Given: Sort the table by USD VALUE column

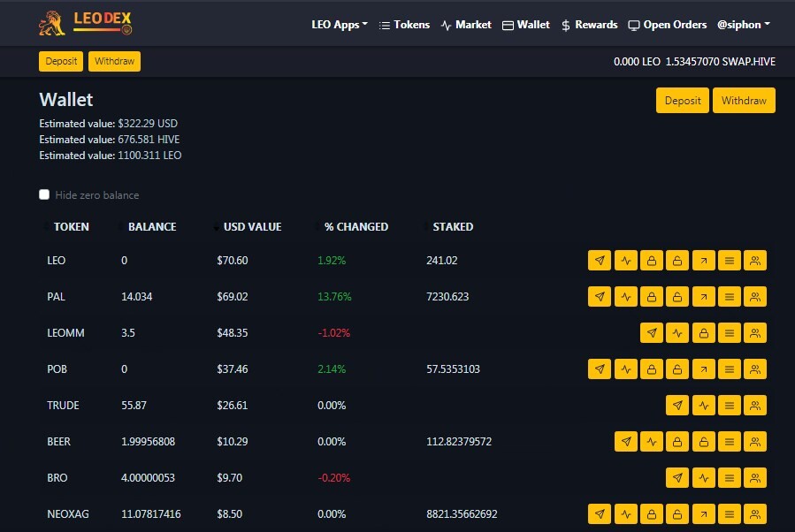Looking at the screenshot, I should pos(252,227).
